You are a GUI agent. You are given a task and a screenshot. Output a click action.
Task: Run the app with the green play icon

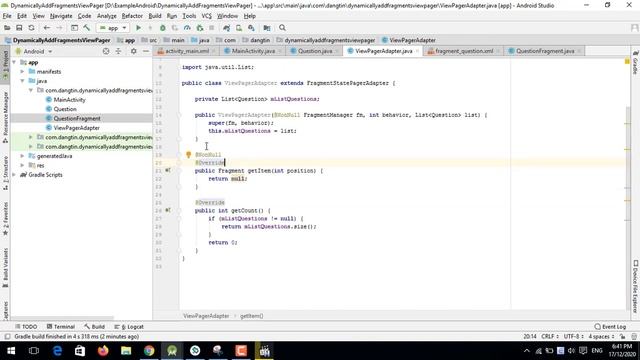(x=138, y=28)
